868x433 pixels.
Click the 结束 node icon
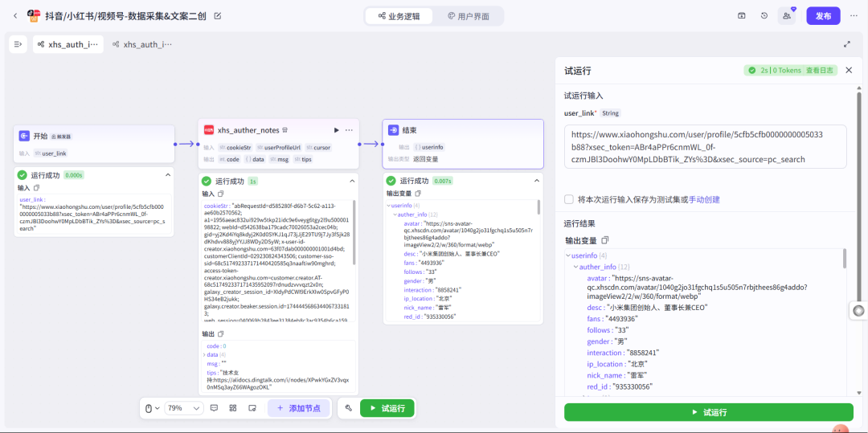point(393,130)
